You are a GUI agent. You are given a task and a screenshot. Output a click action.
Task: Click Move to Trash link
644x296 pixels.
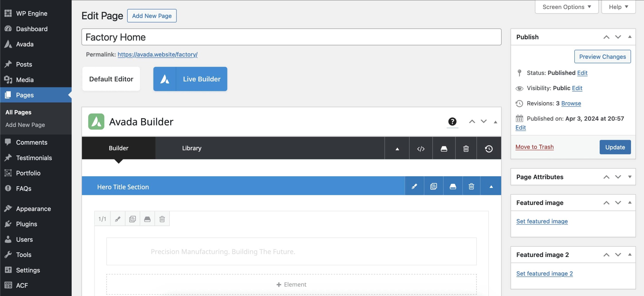tap(535, 147)
